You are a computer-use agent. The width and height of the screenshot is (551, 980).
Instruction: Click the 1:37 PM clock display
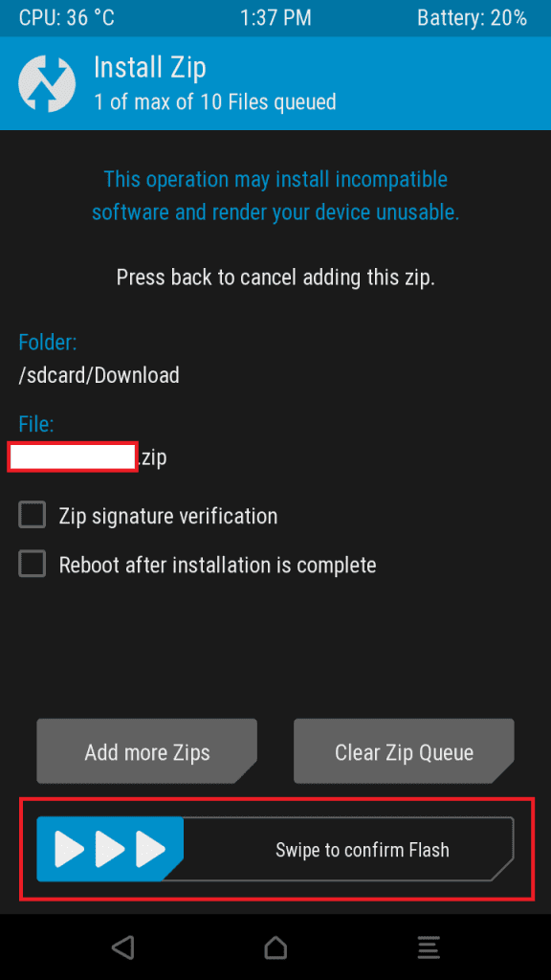275,17
